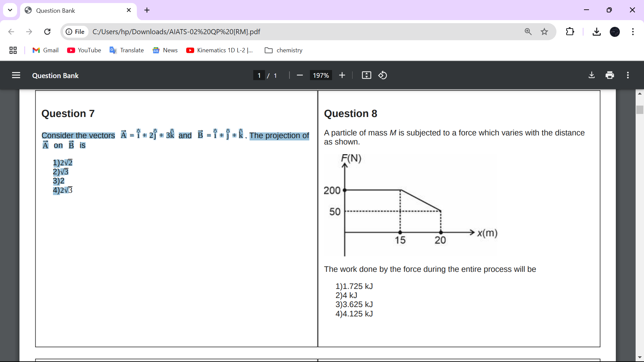Reload the current PDF page

pyautogui.click(x=47, y=32)
